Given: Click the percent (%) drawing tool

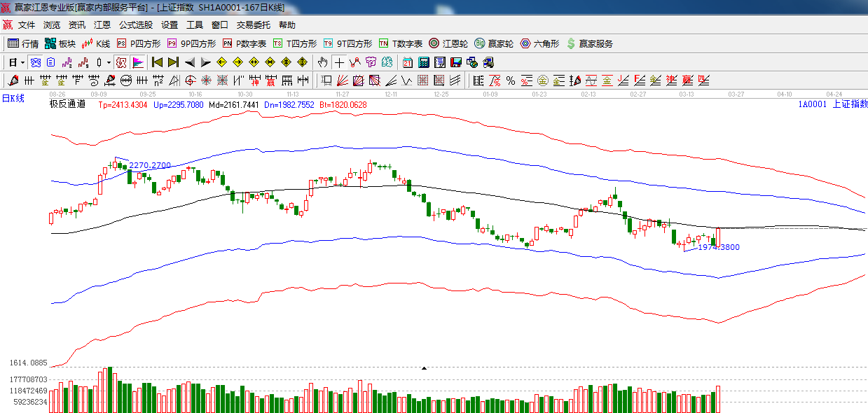Looking at the screenshot, I should coord(510,80).
